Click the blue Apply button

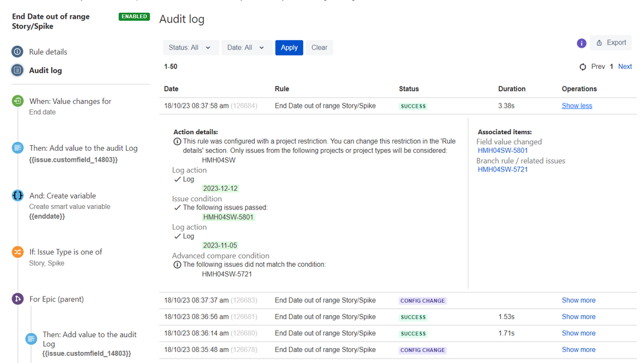(289, 48)
